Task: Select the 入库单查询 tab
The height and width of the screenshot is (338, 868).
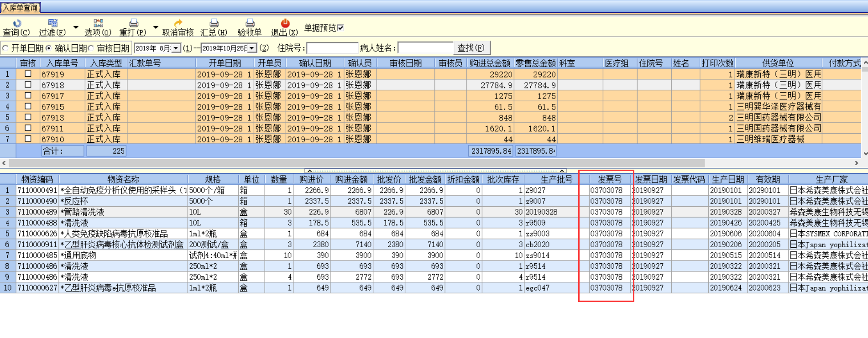Action: coord(21,8)
